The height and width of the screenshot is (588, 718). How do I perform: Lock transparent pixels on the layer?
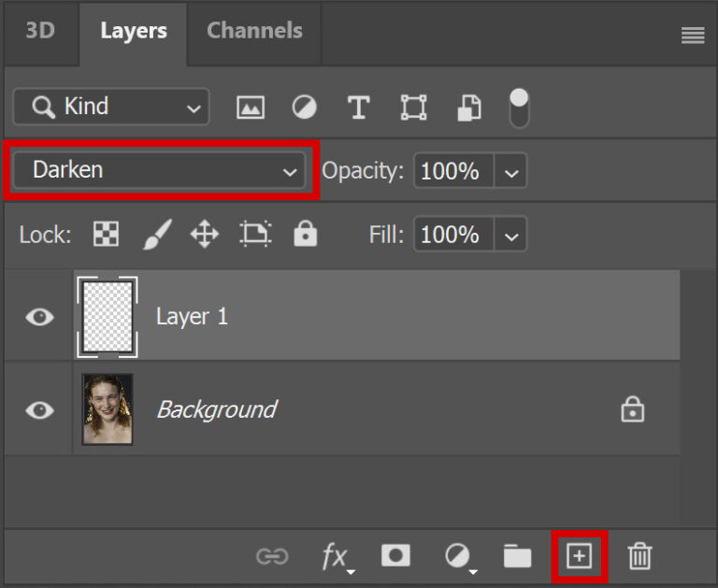click(x=106, y=235)
